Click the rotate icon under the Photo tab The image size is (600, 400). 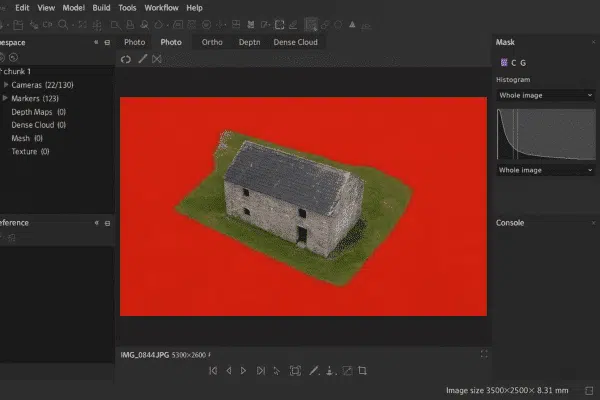126,59
